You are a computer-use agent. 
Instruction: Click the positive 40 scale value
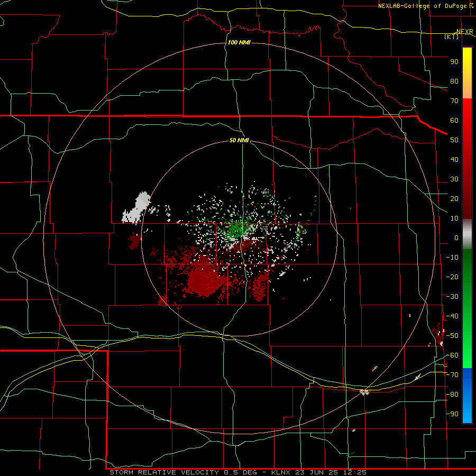454,159
